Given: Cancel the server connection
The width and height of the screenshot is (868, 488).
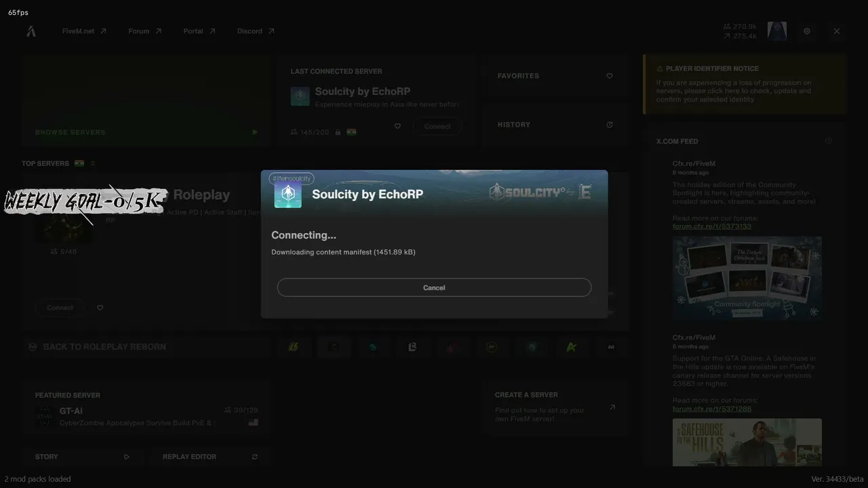Looking at the screenshot, I should (x=434, y=287).
